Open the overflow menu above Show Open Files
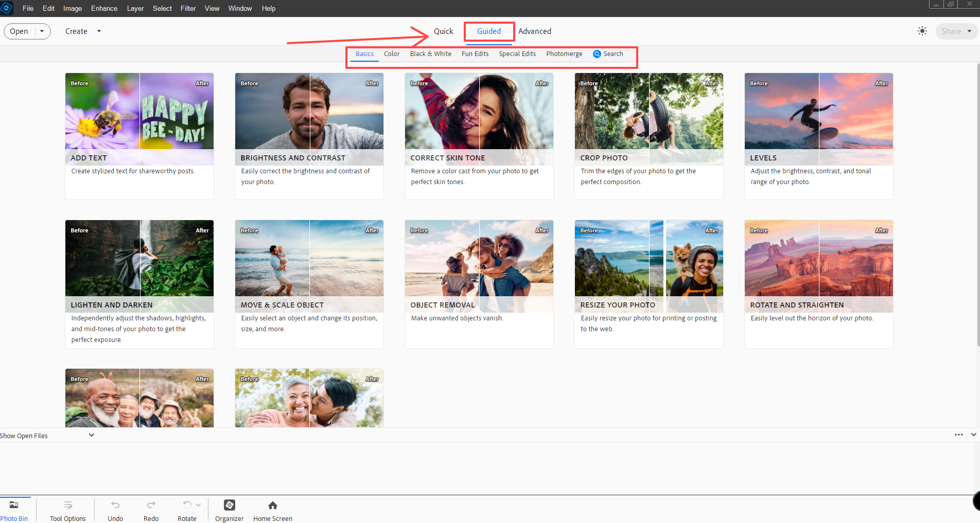980x523 pixels. click(958, 435)
